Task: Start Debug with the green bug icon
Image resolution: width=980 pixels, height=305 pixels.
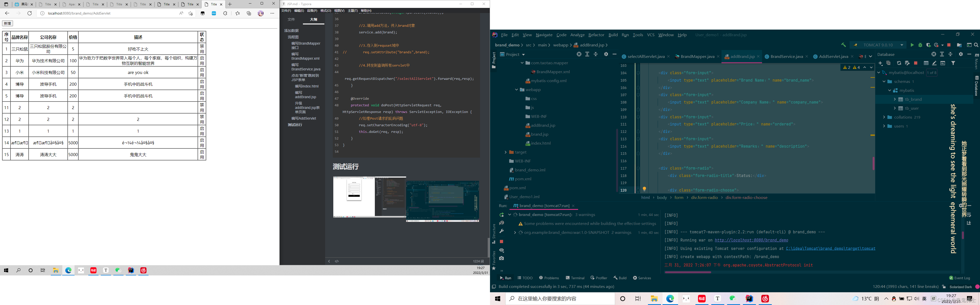Action: 920,45
